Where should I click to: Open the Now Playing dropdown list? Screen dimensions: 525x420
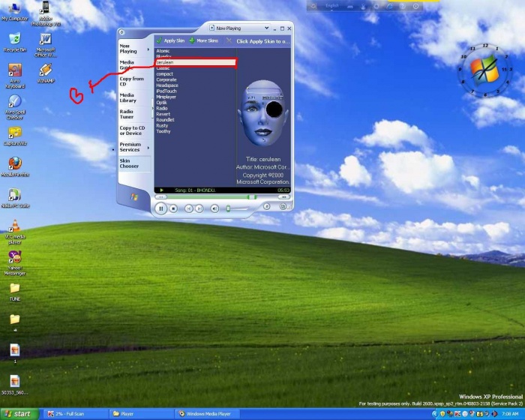pyautogui.click(x=266, y=28)
